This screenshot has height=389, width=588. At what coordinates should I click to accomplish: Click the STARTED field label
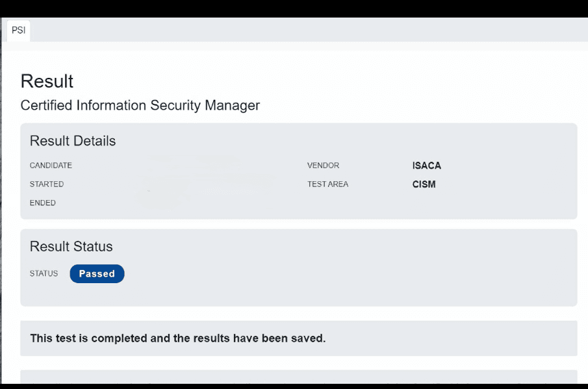(x=47, y=184)
